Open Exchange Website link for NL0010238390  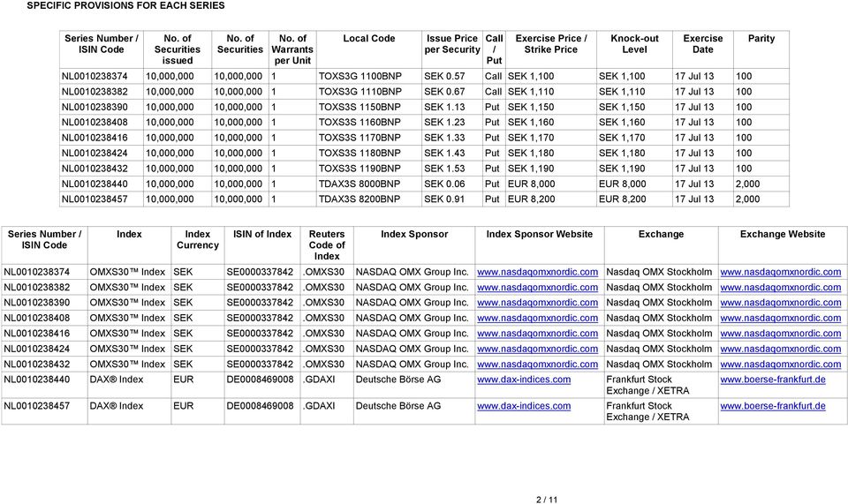coord(780,303)
